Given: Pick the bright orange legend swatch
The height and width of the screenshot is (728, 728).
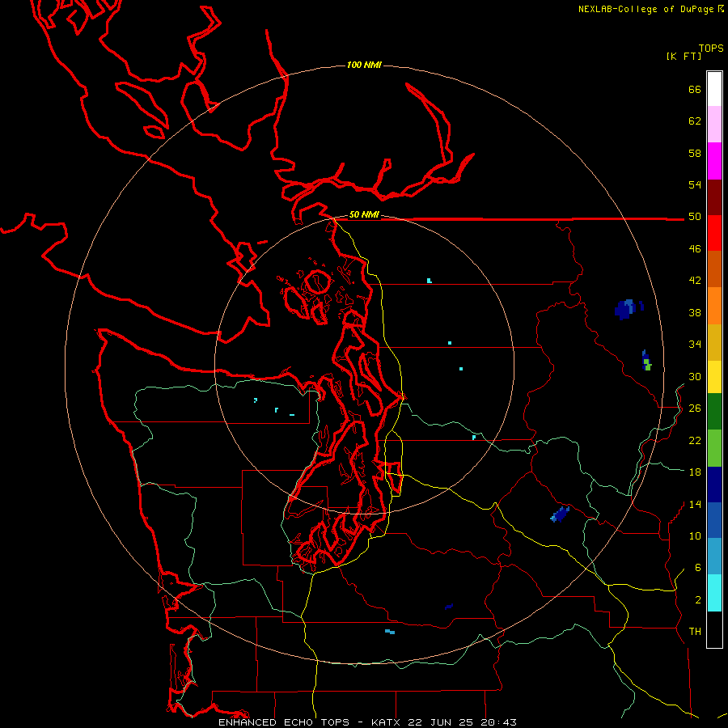Looking at the screenshot, I should click(714, 306).
